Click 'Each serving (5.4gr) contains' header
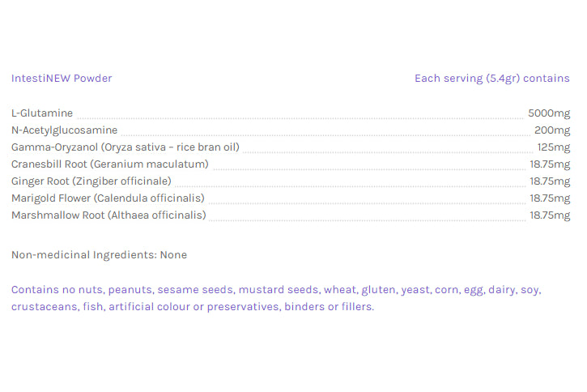 point(491,79)
